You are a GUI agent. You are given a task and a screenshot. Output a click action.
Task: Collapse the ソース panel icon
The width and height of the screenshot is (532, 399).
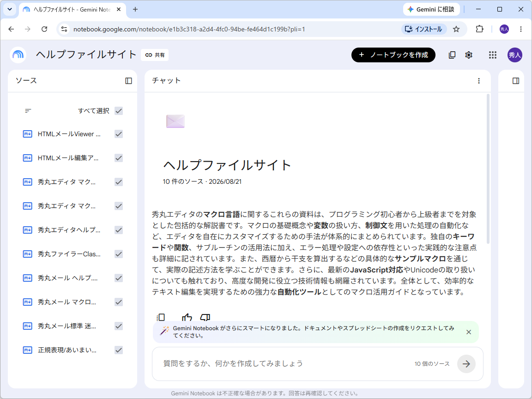point(128,81)
